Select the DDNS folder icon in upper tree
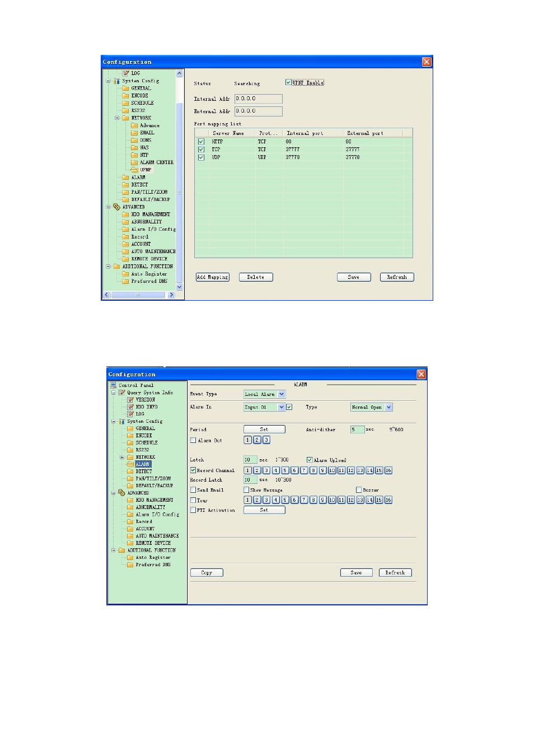This screenshot has width=534, height=756. pos(134,140)
